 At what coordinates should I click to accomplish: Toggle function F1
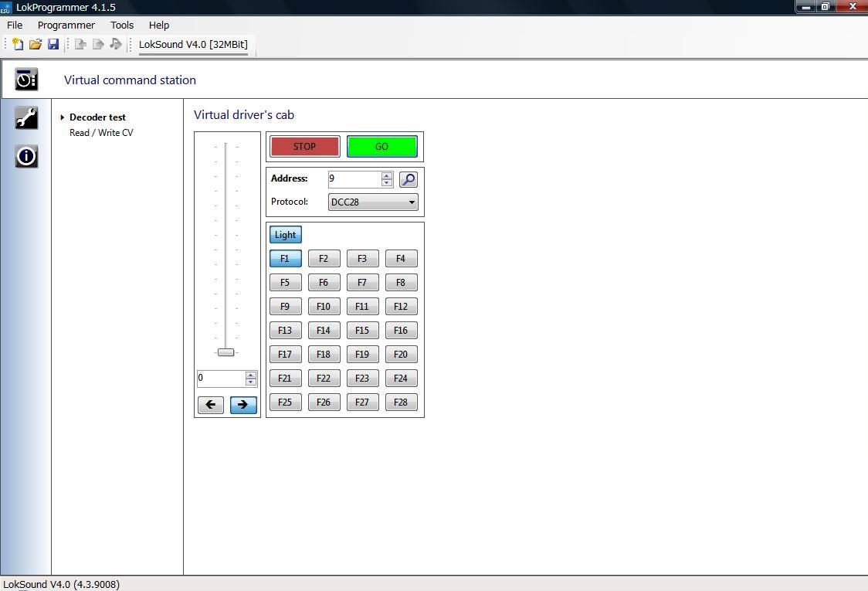(286, 259)
